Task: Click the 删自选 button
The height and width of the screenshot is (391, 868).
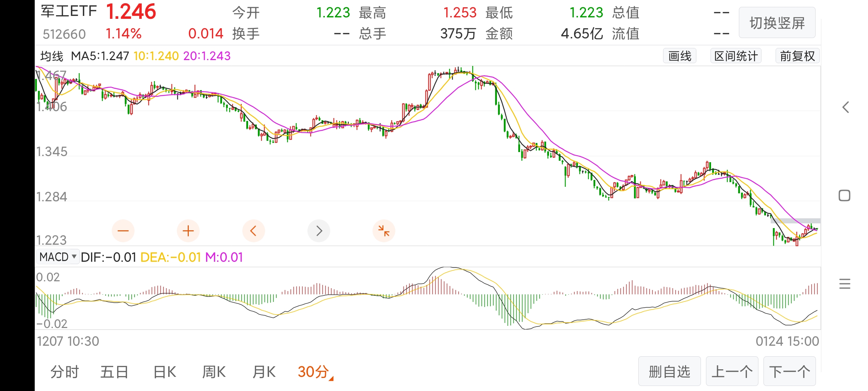Action: click(669, 371)
